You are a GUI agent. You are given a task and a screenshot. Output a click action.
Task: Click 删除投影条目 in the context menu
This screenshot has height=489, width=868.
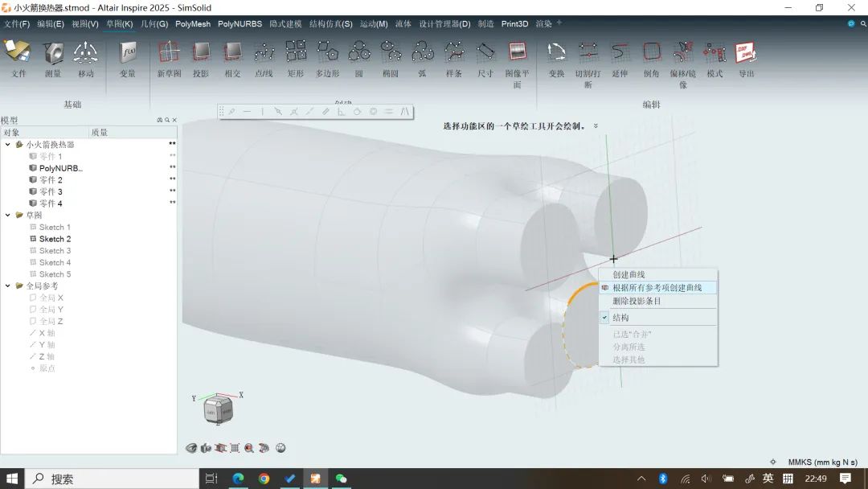(637, 302)
